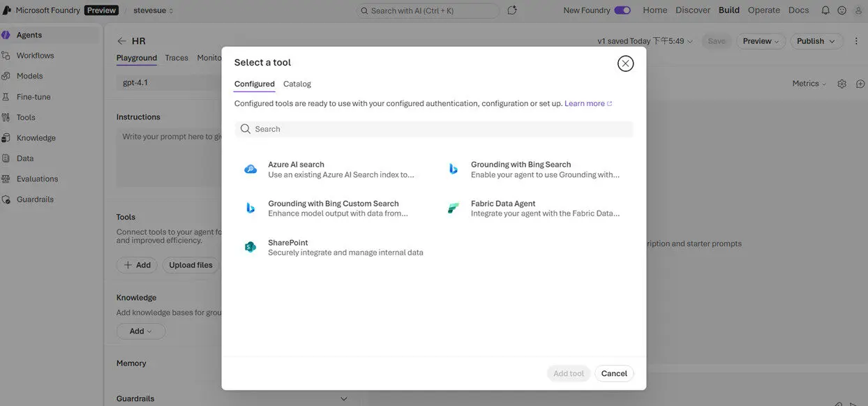Screen dimensions: 868x406
Task: Open the version saved history dropdown
Action: pyautogui.click(x=645, y=41)
